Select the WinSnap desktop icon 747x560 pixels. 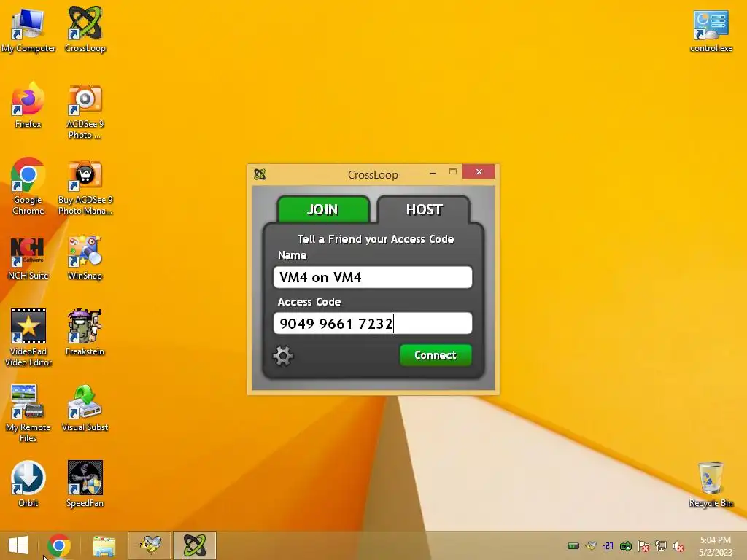coord(85,257)
